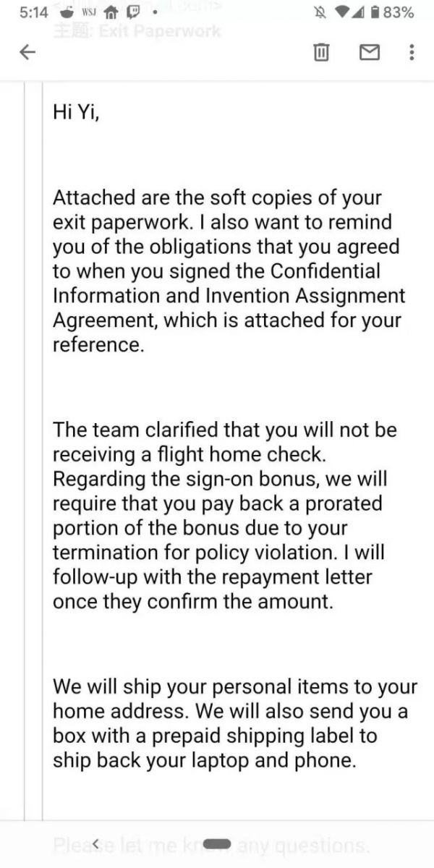The width and height of the screenshot is (434, 868).
Task: Tap the 5:14 clock in status bar
Action: tap(30, 13)
